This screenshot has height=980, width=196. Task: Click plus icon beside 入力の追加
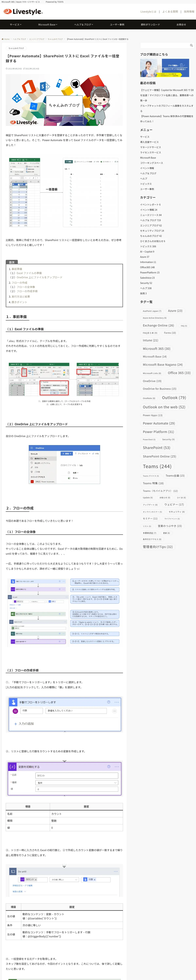coord(16,724)
